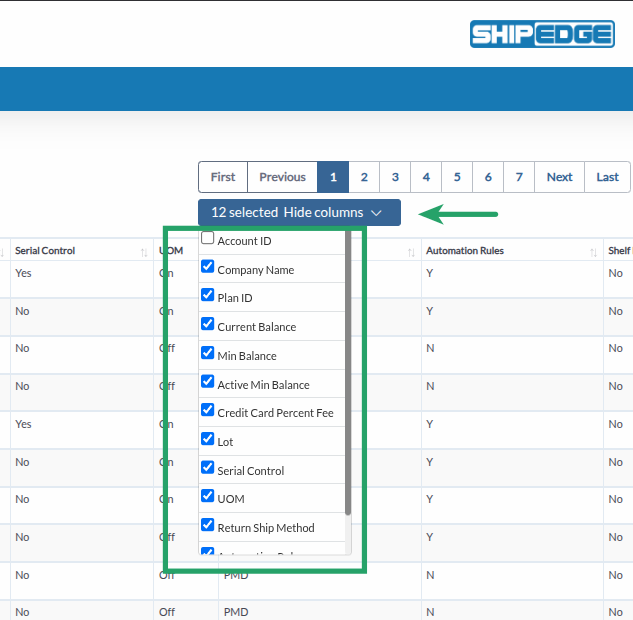Click the column list scrollbar
Viewport: 633px width, 620px height.
[348, 373]
